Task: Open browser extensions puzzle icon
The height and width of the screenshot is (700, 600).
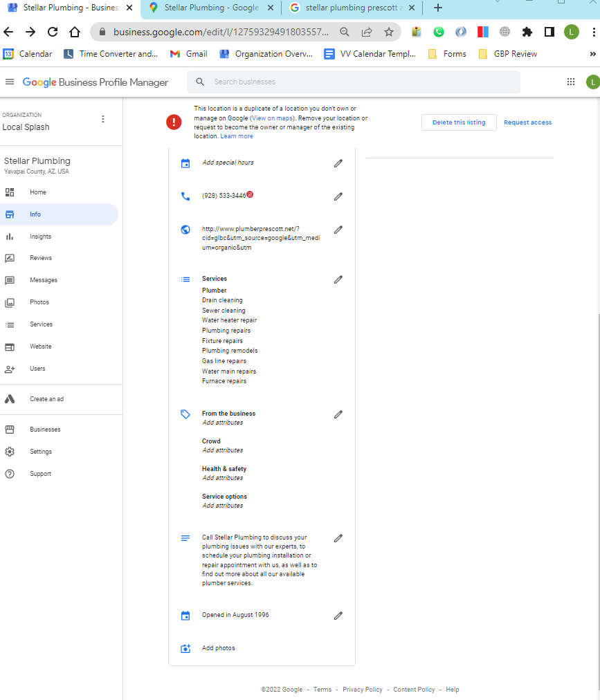Action: (x=527, y=32)
